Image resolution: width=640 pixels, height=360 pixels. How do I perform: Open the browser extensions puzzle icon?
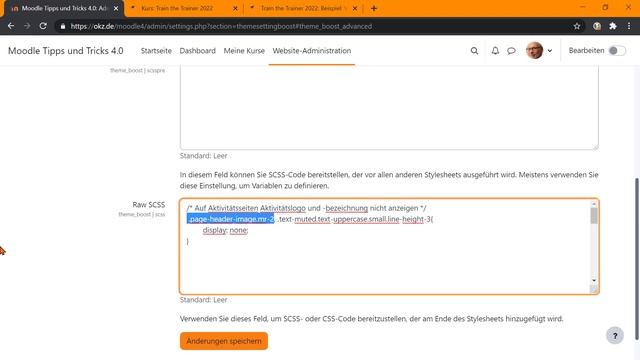[613, 26]
